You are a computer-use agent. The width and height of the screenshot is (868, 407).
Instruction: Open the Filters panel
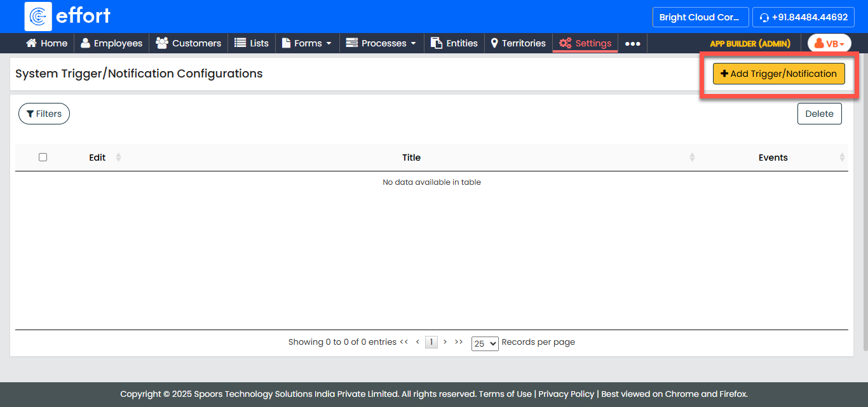[44, 114]
